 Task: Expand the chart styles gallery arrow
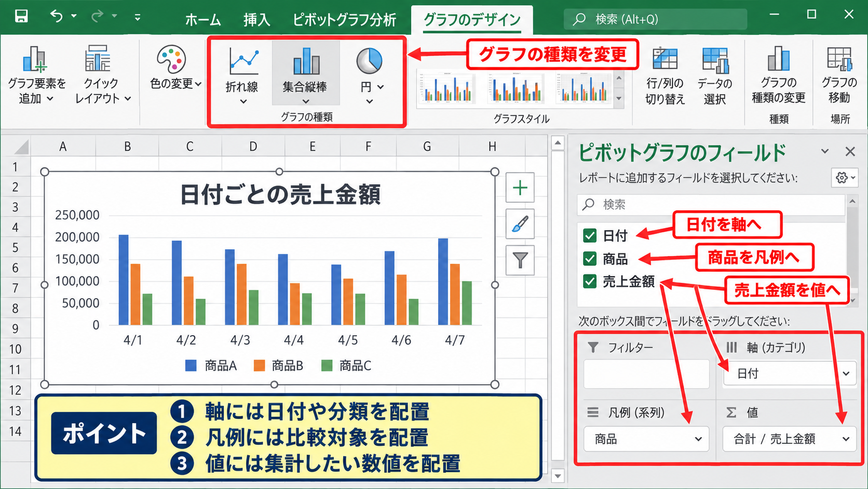pos(619,98)
